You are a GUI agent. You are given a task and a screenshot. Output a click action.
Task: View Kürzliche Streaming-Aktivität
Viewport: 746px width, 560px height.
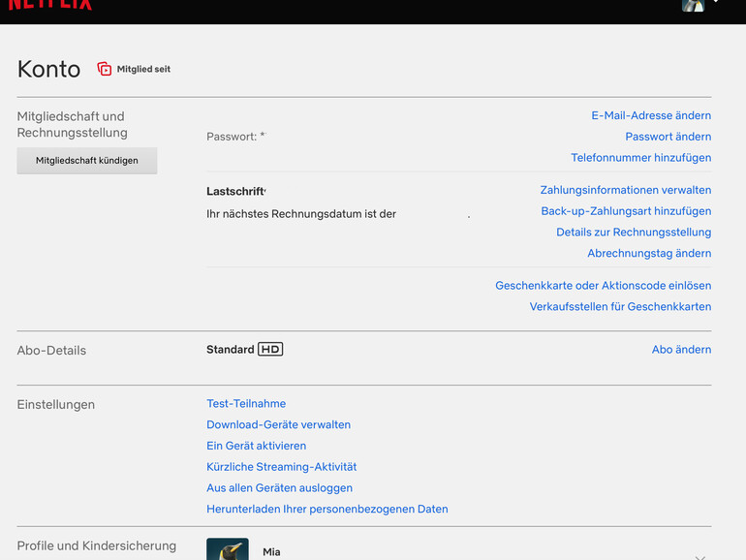pyautogui.click(x=282, y=467)
